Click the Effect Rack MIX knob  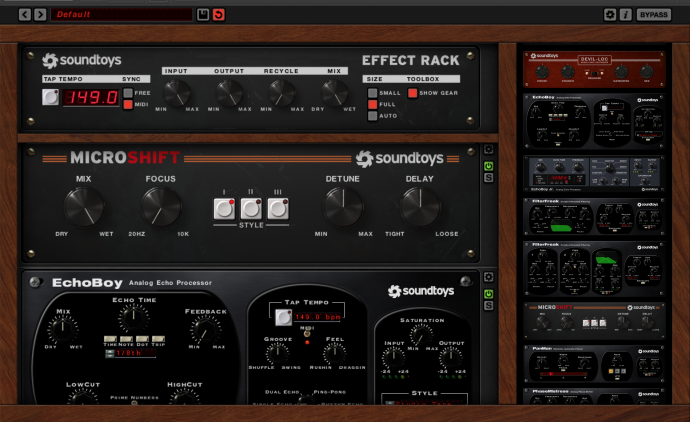pos(334,93)
